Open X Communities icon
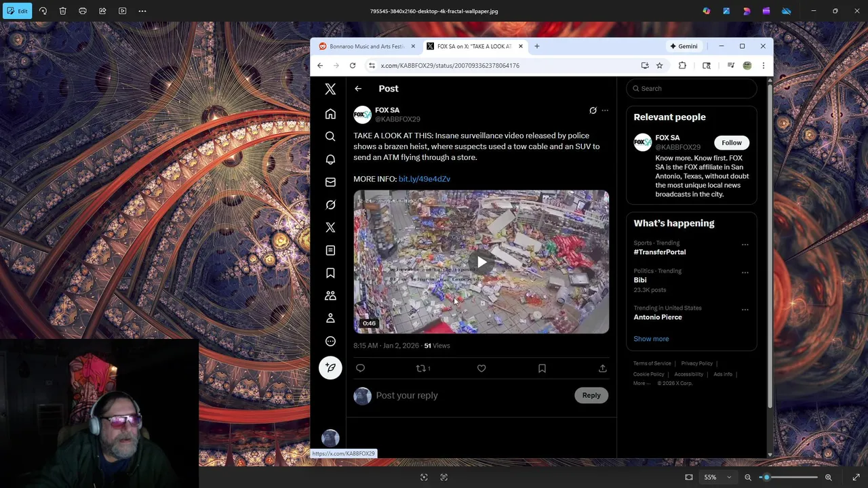 click(330, 296)
